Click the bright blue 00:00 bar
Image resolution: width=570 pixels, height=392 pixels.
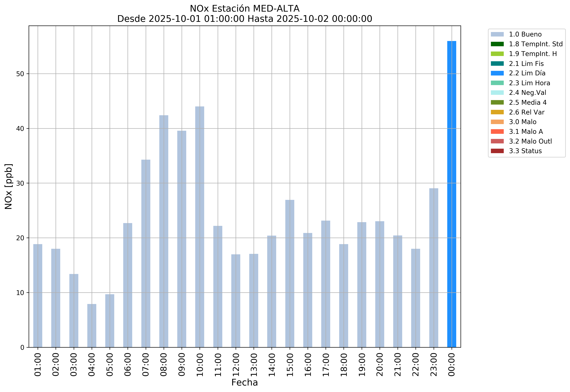click(x=452, y=194)
